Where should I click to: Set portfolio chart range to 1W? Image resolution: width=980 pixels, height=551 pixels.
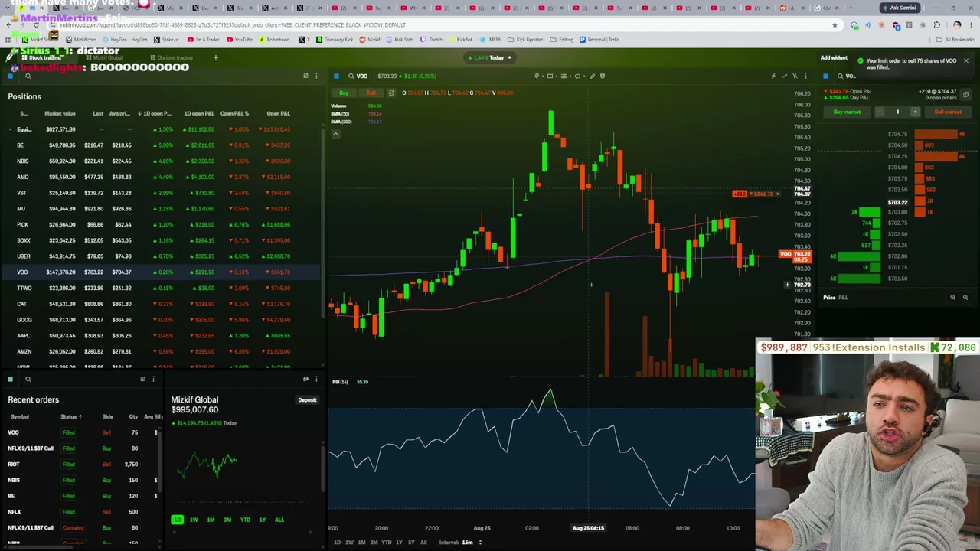click(194, 520)
